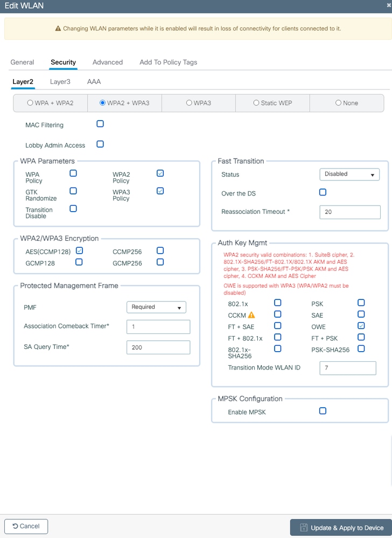Click the SA Query Time field
This screenshot has width=392, height=538.
click(158, 347)
